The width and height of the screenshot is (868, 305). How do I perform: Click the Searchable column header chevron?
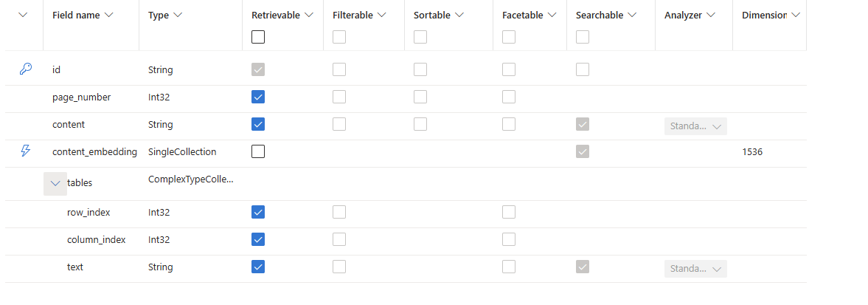pyautogui.click(x=633, y=15)
